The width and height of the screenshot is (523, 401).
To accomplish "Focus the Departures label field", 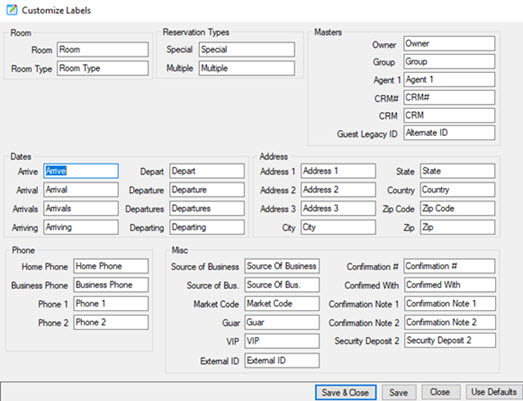I will tap(207, 209).
